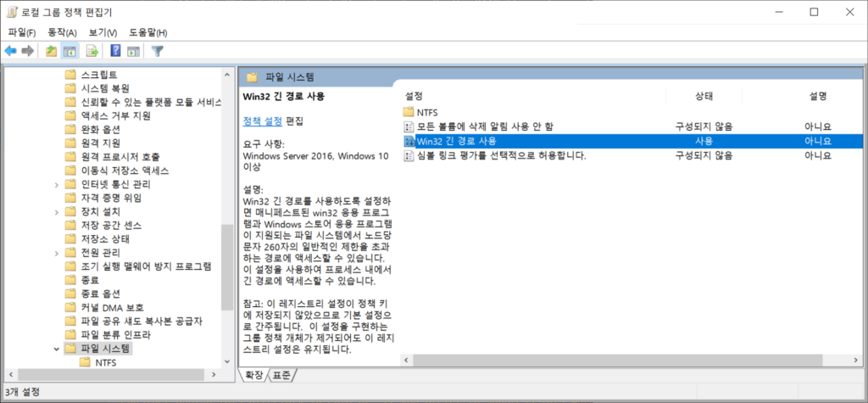Click the Filter funnel toolbar icon
This screenshot has width=868, height=403.
(157, 51)
